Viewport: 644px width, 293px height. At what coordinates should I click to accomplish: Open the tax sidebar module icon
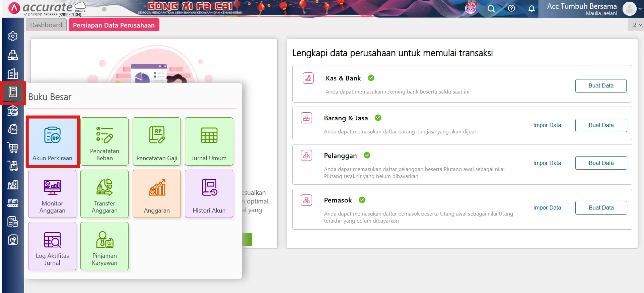pos(13,222)
